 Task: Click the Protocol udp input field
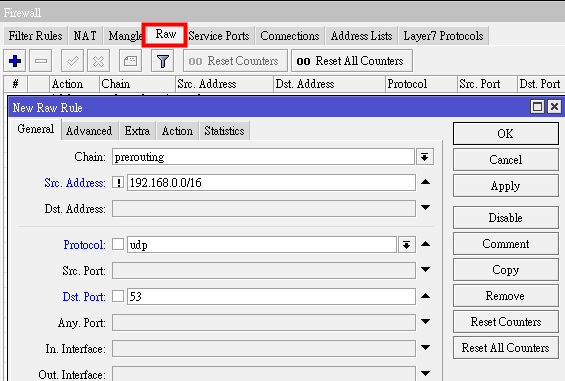tap(262, 245)
